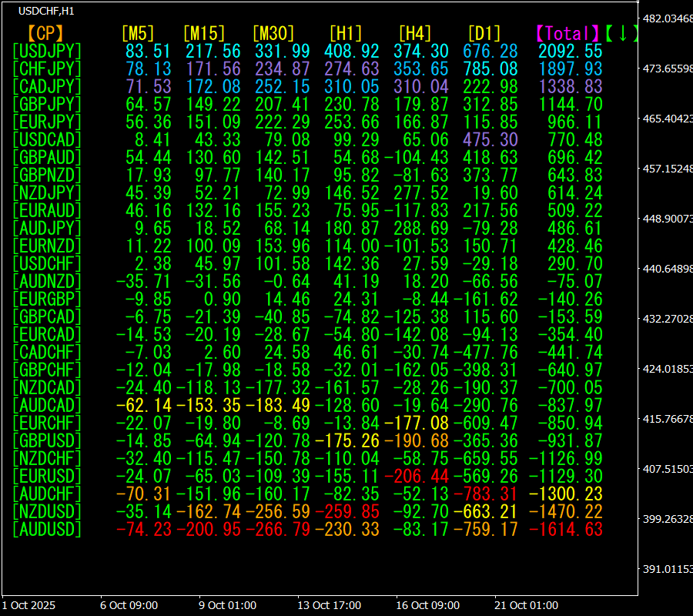Click the USDCHF pair label
This screenshot has width=693, height=616.
(x=46, y=263)
